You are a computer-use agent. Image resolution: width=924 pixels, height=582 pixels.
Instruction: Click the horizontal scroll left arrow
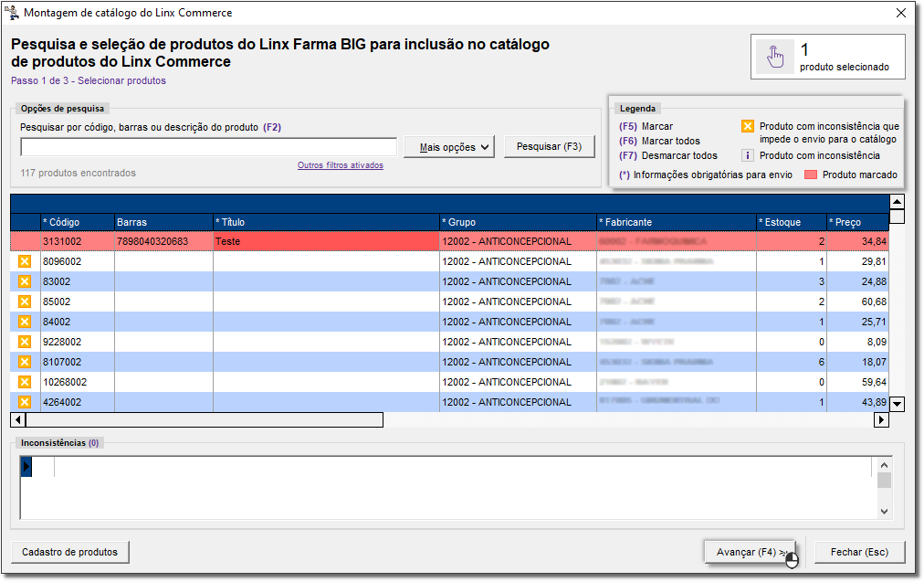tap(18, 420)
